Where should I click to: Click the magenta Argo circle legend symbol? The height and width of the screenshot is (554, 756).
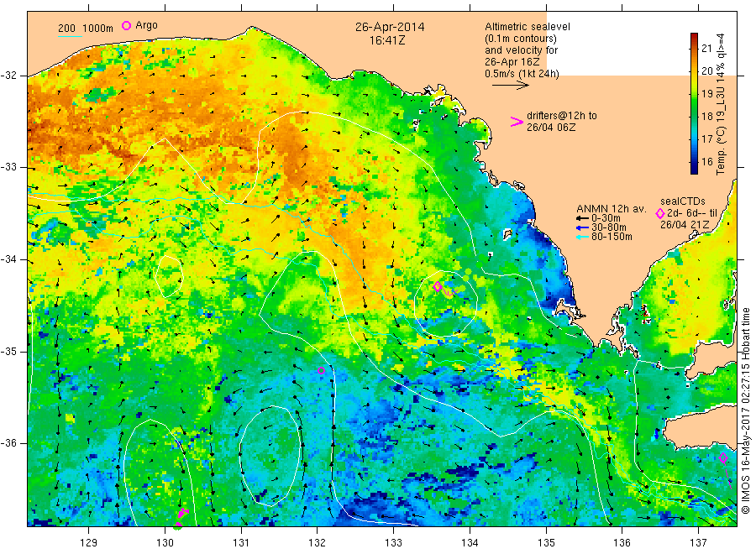pyautogui.click(x=126, y=25)
